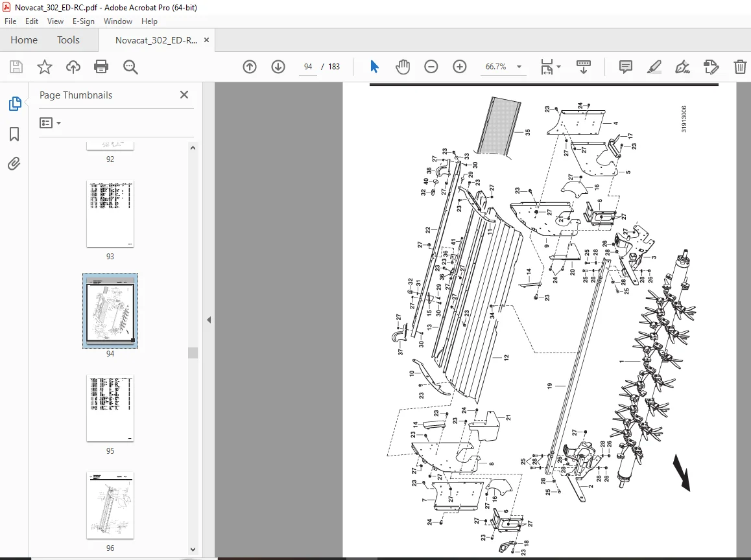The height and width of the screenshot is (560, 751).
Task: Activate the Selection arrow tool
Action: 375,67
